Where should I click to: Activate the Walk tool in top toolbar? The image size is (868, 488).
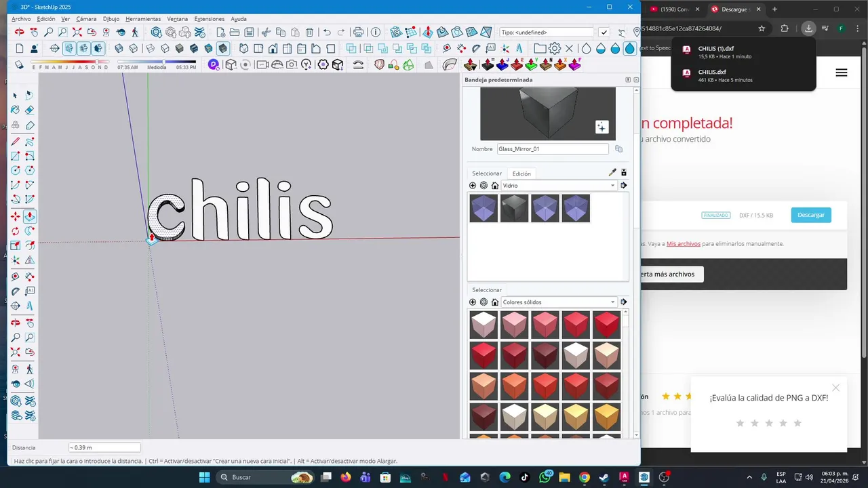tap(135, 32)
